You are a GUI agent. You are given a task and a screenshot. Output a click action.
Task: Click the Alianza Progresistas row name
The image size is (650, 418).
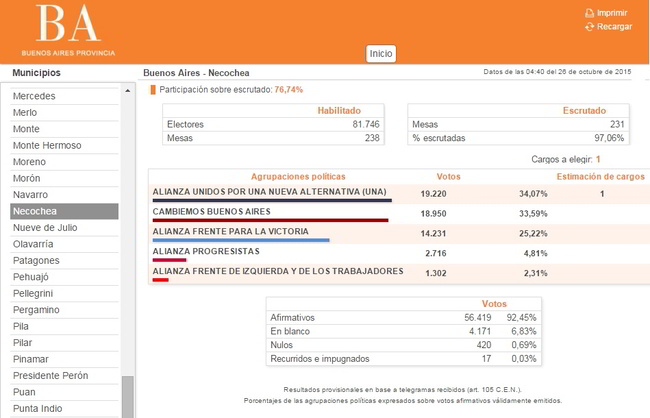coord(206,251)
